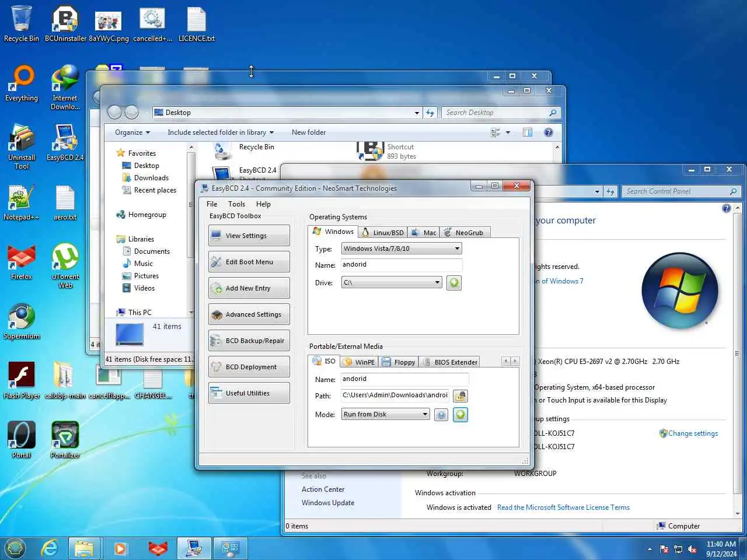Click green add entry icon beside Mode
Image resolution: width=747 pixels, height=560 pixels.
tap(460, 415)
